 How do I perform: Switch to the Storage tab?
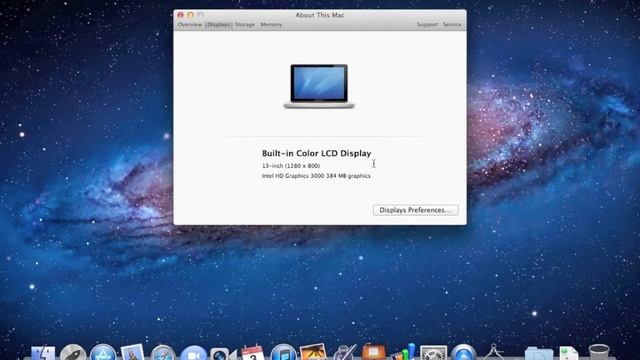pyautogui.click(x=245, y=24)
